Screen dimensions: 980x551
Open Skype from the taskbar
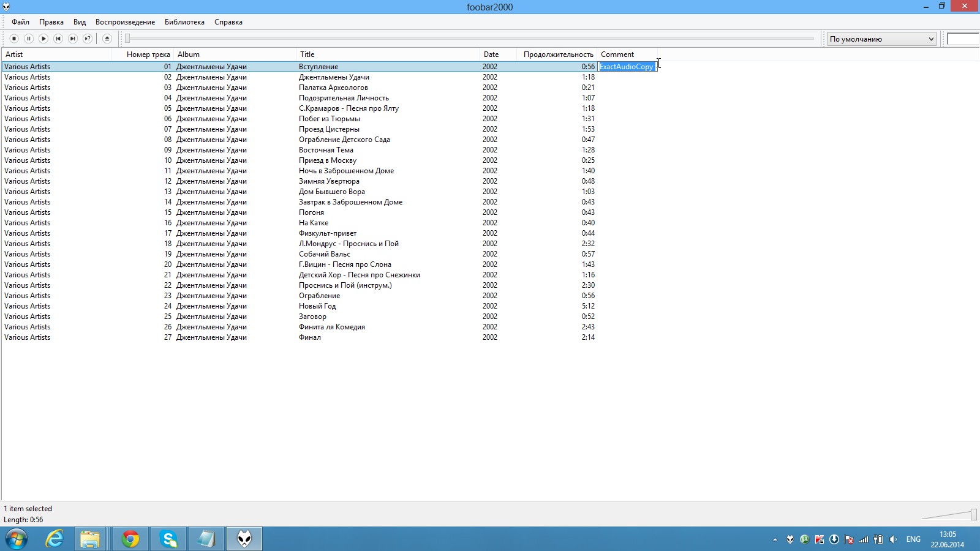tap(168, 539)
